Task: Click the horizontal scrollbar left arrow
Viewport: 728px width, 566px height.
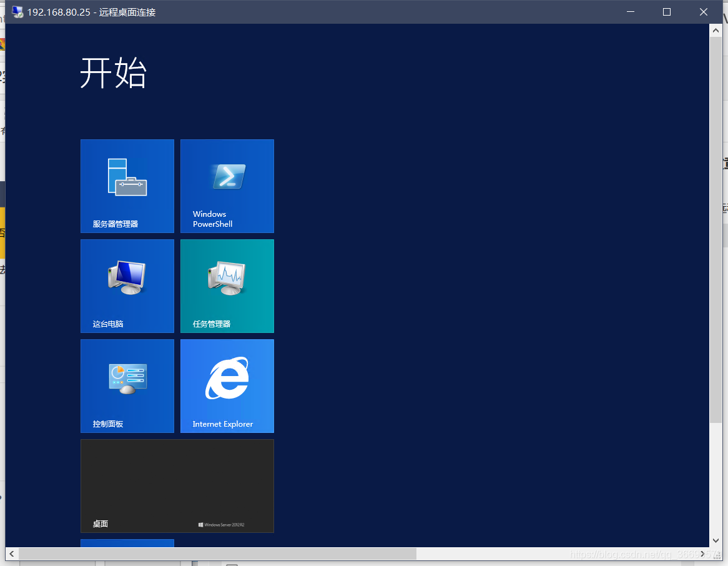Action: click(x=12, y=554)
